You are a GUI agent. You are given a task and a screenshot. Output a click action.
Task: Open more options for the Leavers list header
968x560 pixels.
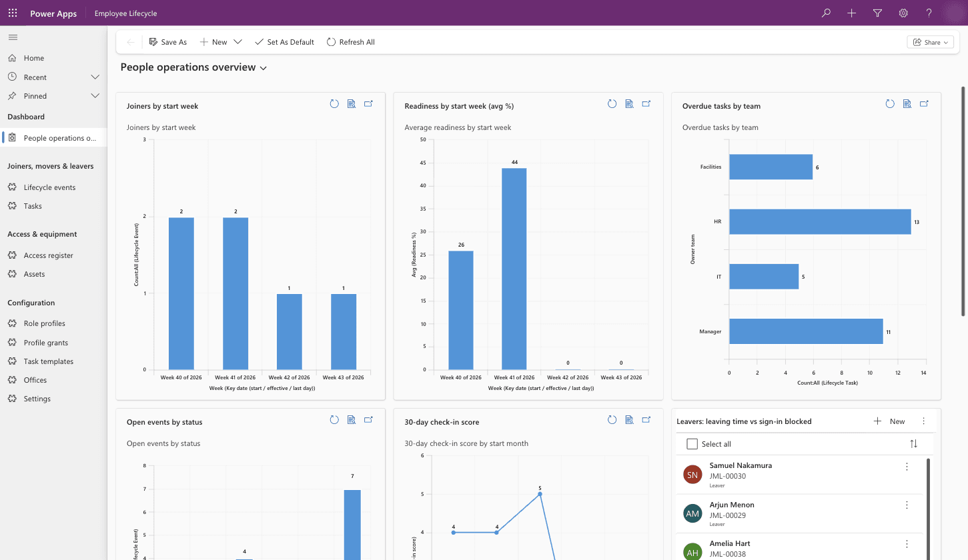pos(923,421)
